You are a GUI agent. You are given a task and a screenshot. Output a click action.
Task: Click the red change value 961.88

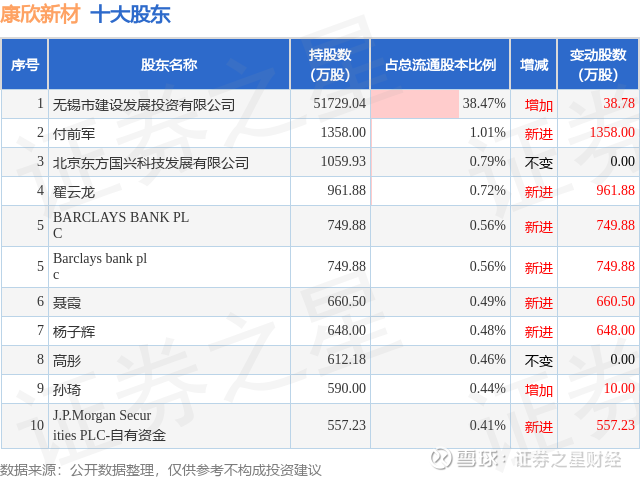(x=616, y=190)
